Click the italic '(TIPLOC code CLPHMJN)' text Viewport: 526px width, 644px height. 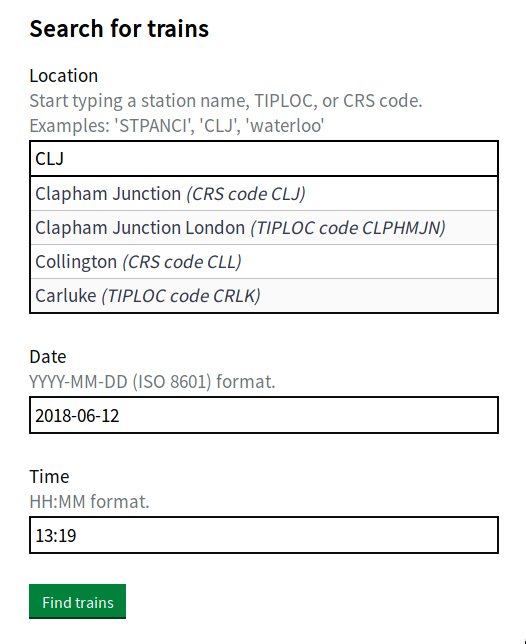pos(348,228)
